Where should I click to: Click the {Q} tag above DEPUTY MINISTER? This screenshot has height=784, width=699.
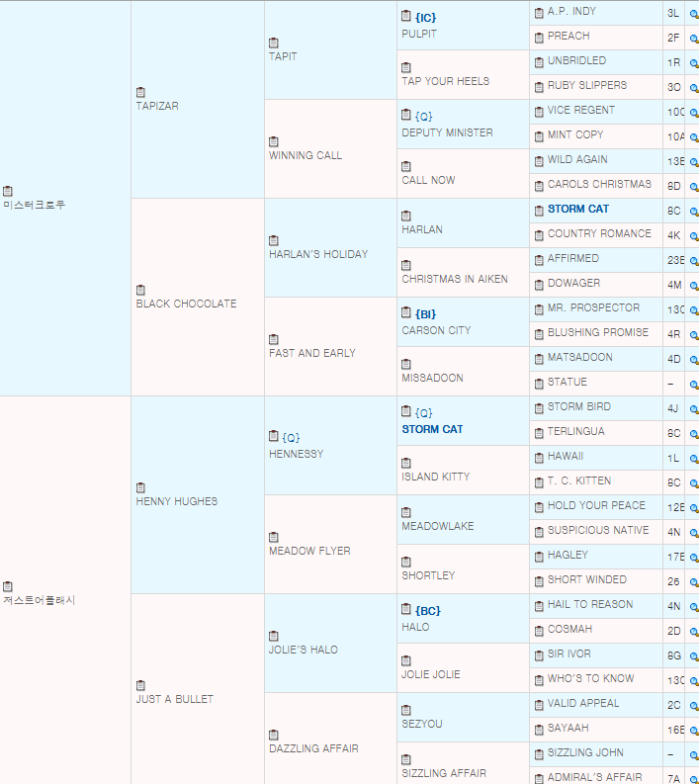tap(424, 116)
